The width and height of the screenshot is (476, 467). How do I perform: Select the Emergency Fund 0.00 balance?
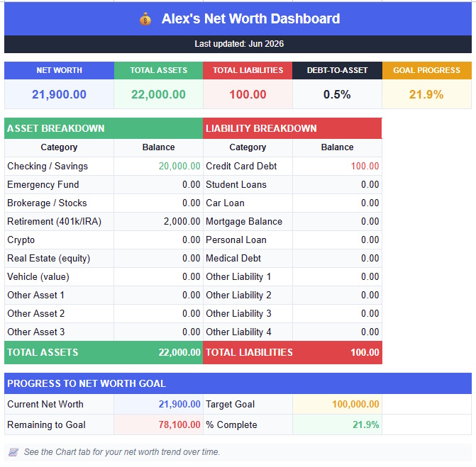pyautogui.click(x=158, y=185)
